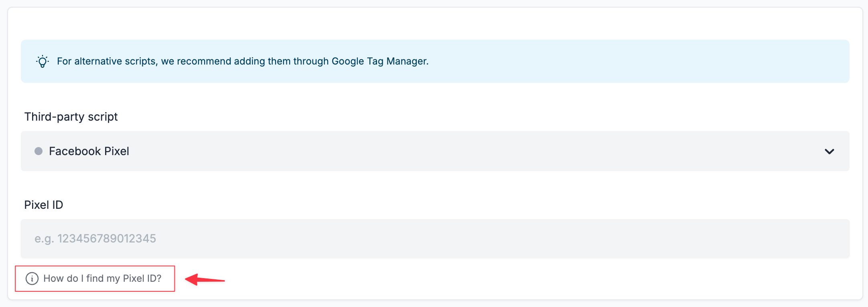The image size is (868, 307).
Task: Click the red arrow annotation
Action: (x=205, y=279)
